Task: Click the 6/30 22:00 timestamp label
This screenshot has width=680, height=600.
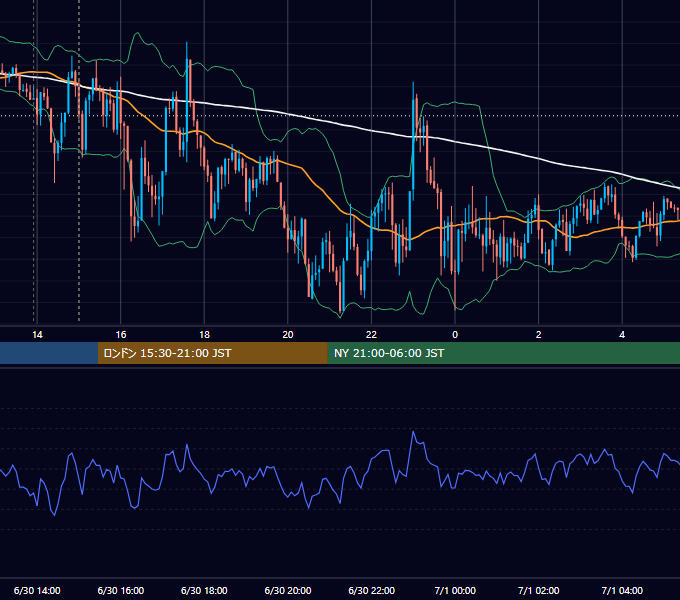Action: coord(372,590)
